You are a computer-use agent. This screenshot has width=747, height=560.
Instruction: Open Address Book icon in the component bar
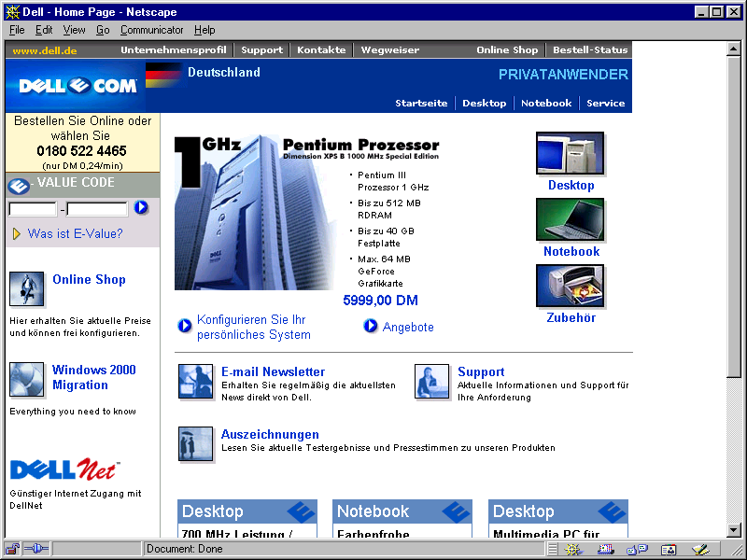(669, 550)
